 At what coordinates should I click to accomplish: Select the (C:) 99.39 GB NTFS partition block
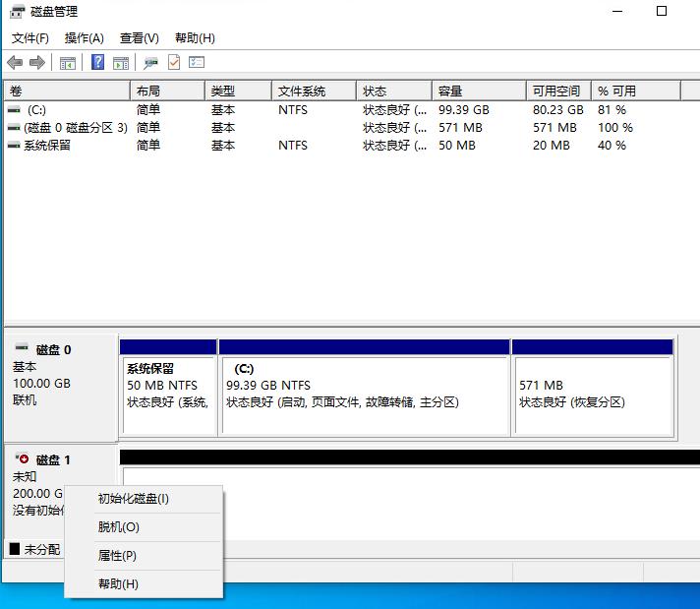(365, 387)
